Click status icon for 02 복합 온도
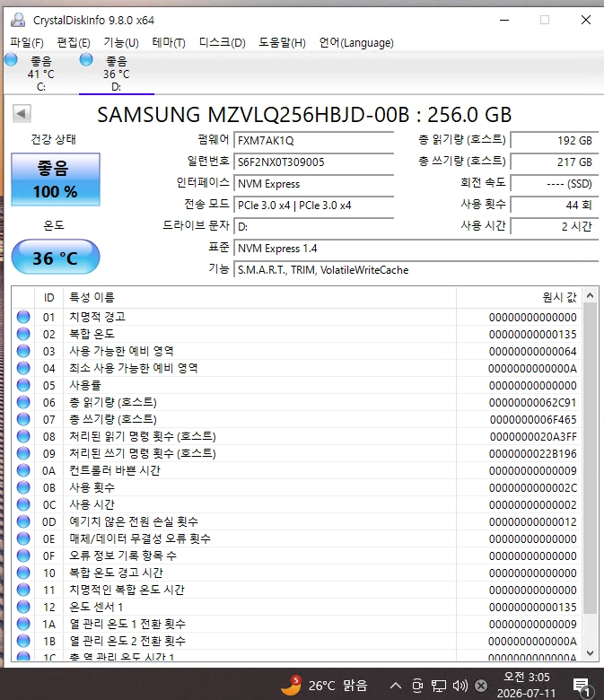 pos(23,334)
